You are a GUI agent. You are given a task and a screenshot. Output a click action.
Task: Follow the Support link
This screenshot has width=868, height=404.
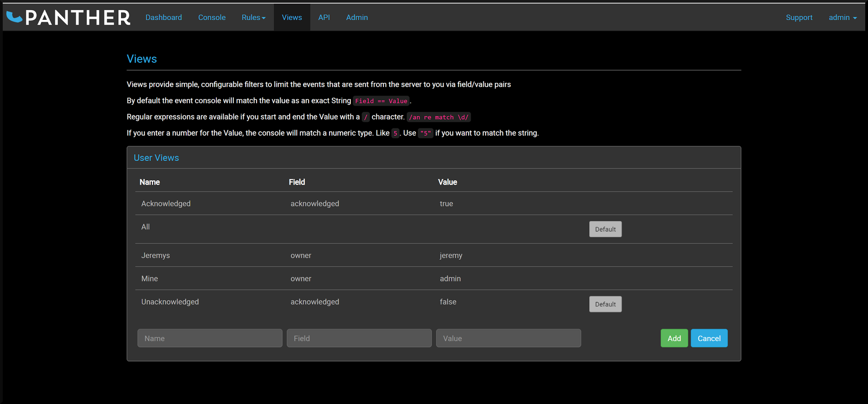[799, 17]
